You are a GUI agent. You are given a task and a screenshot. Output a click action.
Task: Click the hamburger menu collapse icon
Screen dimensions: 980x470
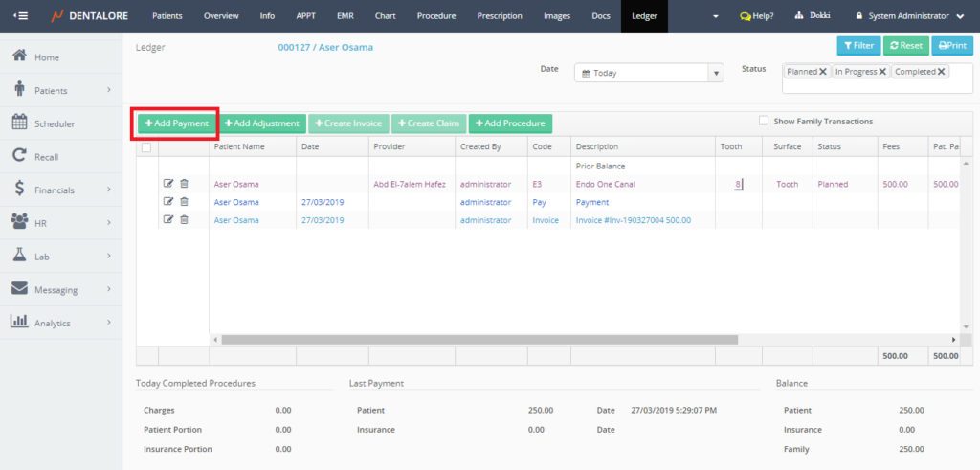[x=21, y=16]
